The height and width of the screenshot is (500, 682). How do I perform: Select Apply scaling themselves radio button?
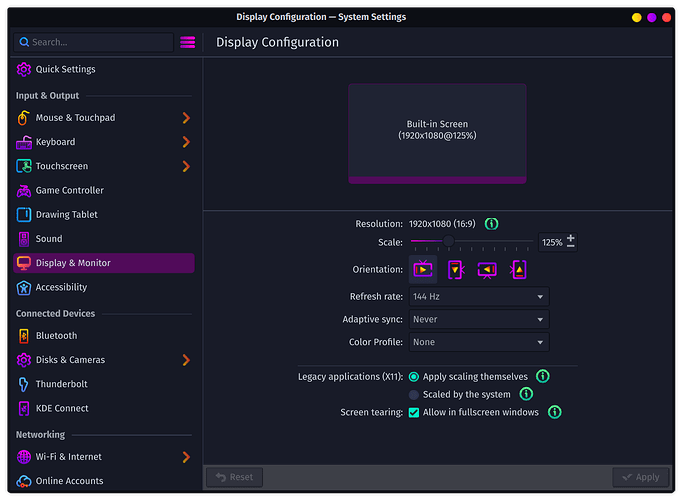(414, 377)
